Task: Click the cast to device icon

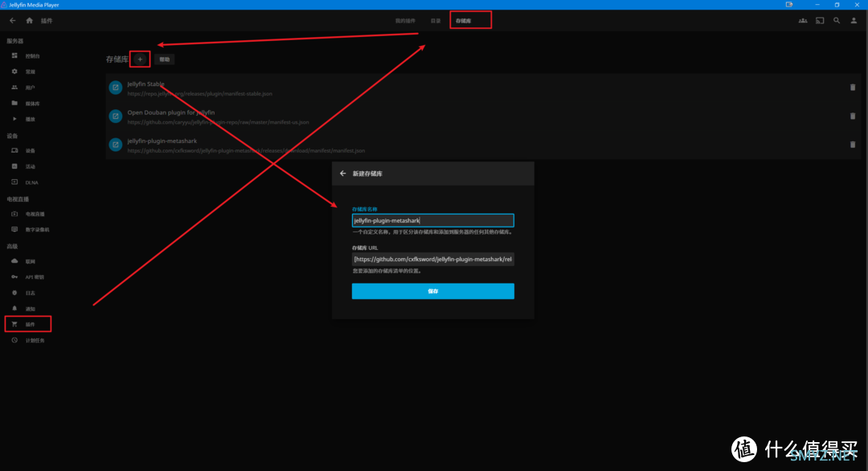Action: [820, 20]
